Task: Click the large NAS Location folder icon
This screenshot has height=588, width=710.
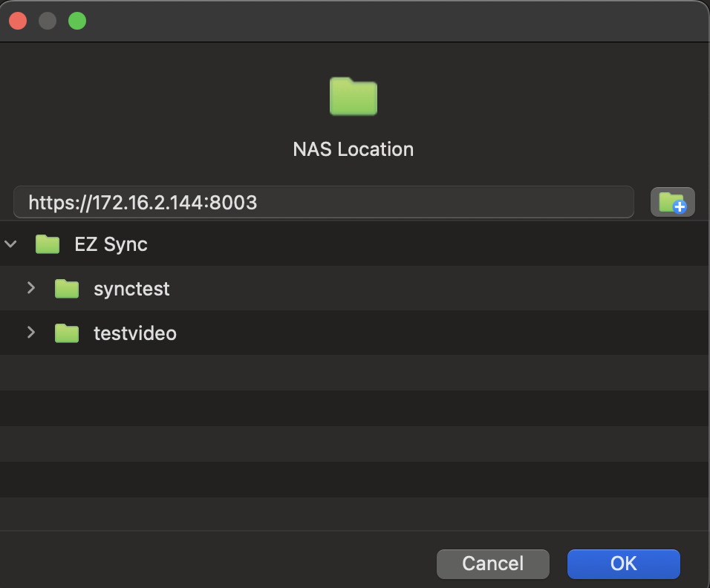Action: [x=354, y=97]
